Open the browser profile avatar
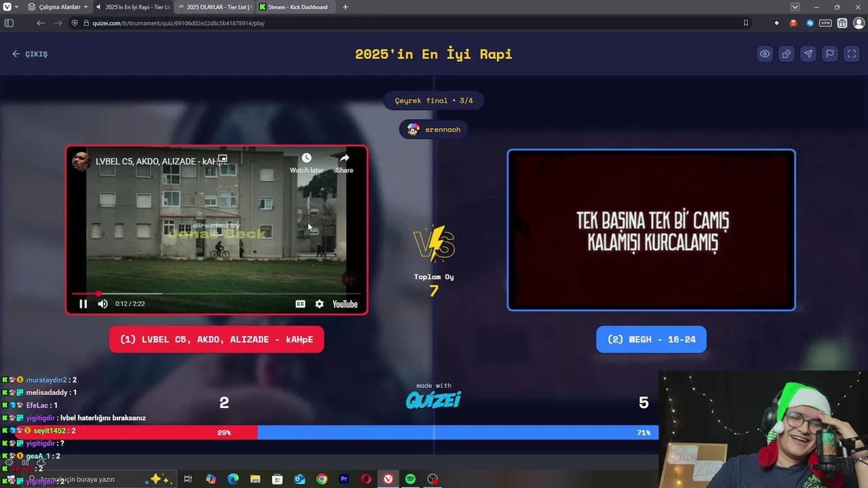868x488 pixels. click(859, 23)
